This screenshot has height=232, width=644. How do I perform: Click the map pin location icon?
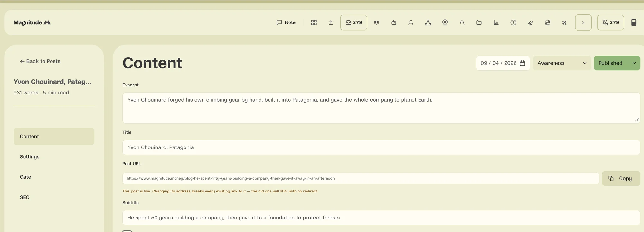coord(445,22)
